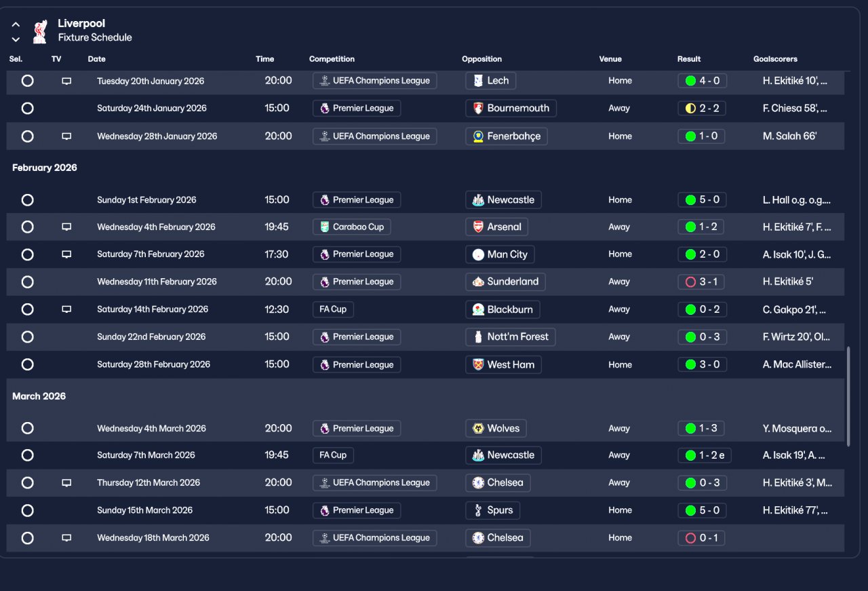The image size is (868, 591).
Task: Click the Goalscorers column header
Action: pyautogui.click(x=775, y=59)
